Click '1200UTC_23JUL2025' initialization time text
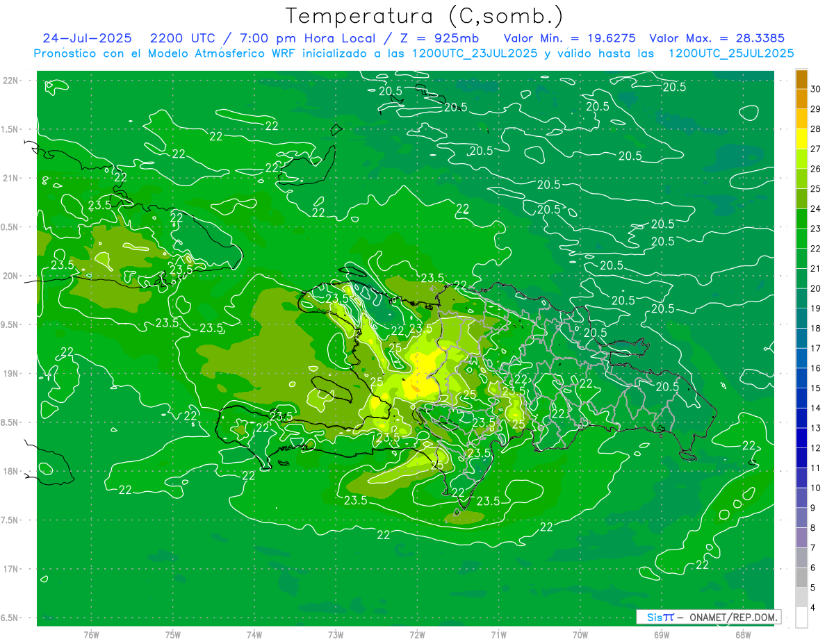This screenshot has width=834, height=644. (x=474, y=53)
